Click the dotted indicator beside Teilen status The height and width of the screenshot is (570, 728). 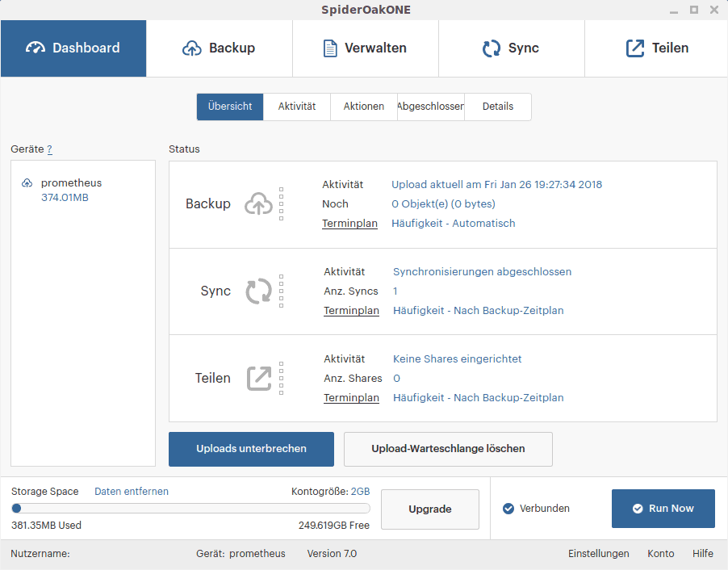281,378
